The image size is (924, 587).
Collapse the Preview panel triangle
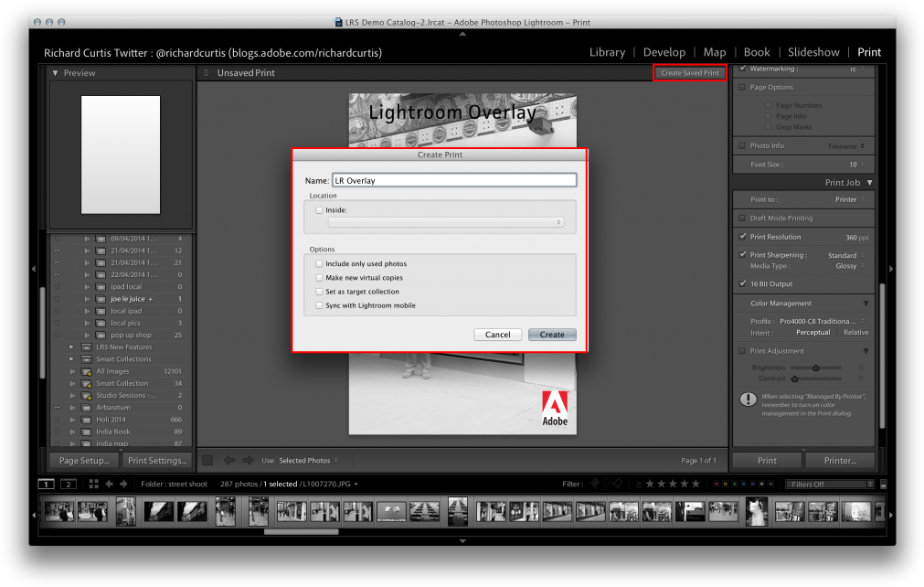pyautogui.click(x=56, y=73)
